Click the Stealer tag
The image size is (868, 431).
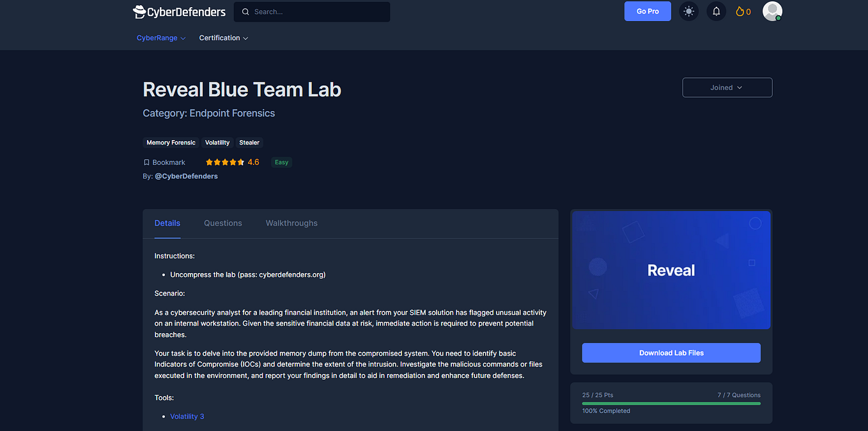point(249,143)
